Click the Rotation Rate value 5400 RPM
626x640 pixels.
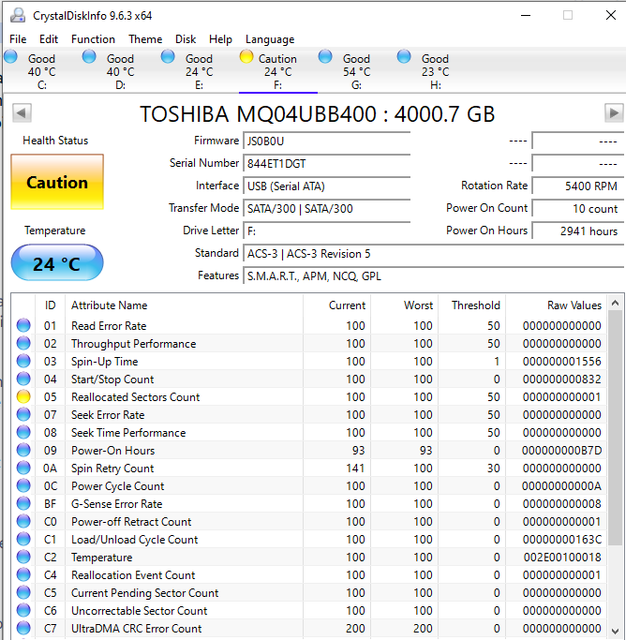click(578, 186)
